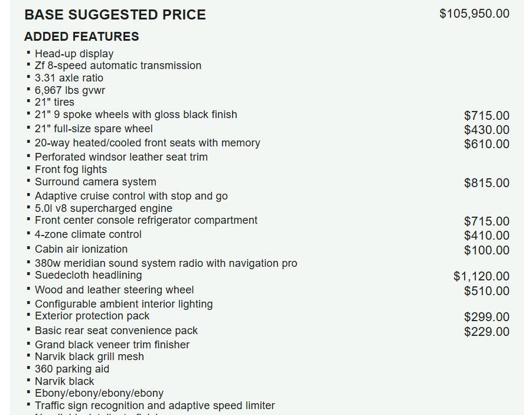532x415 pixels.
Task: Click Front center console refrigerator compartment
Action: pos(146,220)
